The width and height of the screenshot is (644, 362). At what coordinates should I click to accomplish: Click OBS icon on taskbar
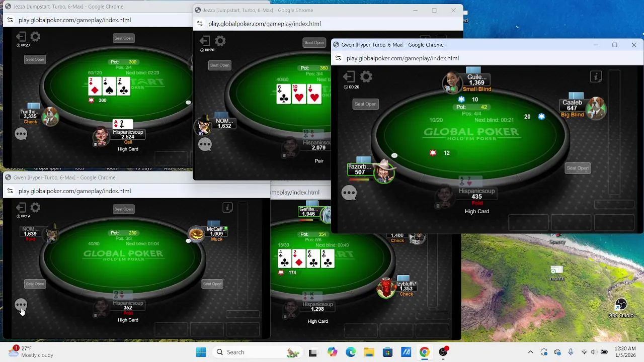tap(443, 352)
